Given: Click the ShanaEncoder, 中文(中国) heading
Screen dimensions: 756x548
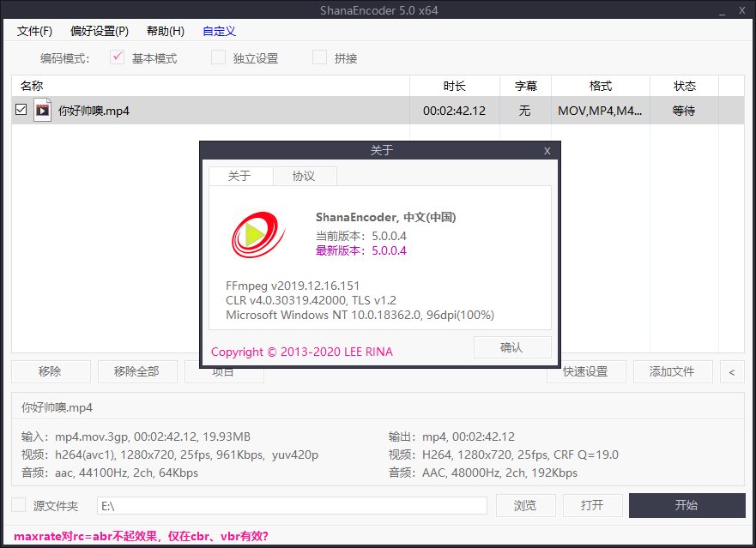Looking at the screenshot, I should (385, 217).
